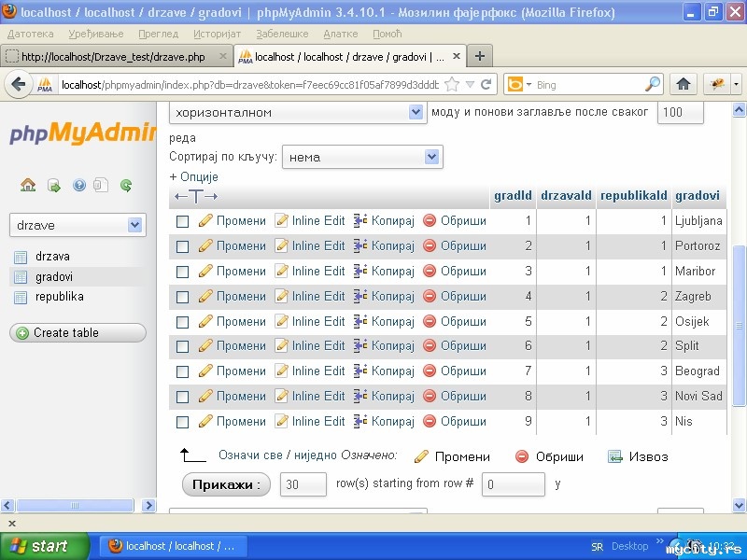Click the Извоз export icon below table
Screen dimensions: 747x560
coord(615,456)
